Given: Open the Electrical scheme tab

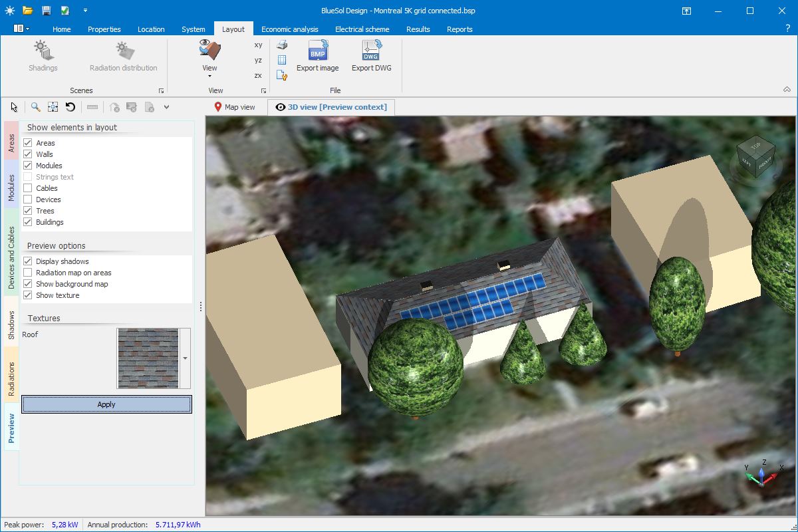Looking at the screenshot, I should click(362, 29).
